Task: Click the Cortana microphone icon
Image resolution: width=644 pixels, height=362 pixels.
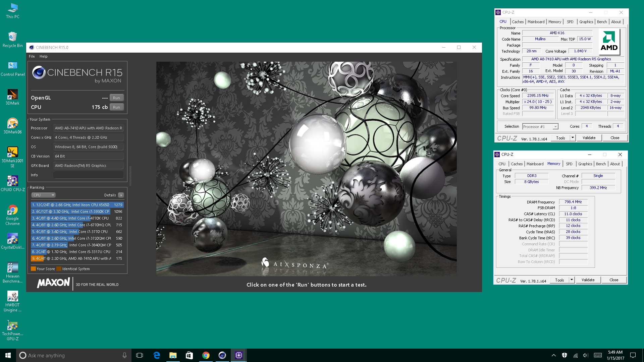Action: [x=124, y=355]
